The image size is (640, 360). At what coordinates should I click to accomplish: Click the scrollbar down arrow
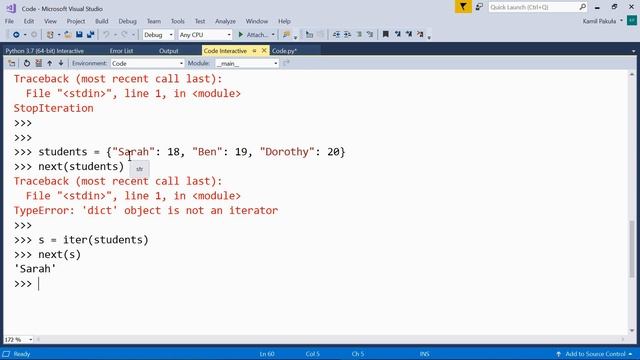[x=632, y=330]
